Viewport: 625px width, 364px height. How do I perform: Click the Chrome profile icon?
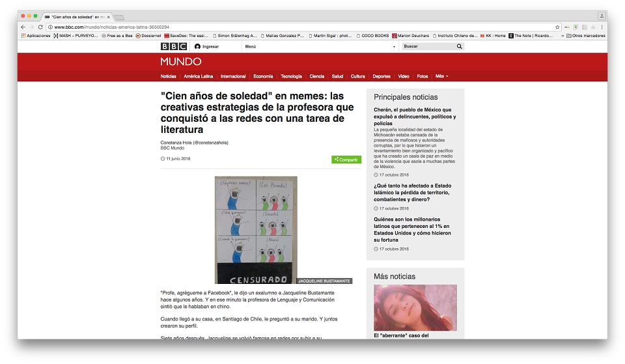coord(602,16)
